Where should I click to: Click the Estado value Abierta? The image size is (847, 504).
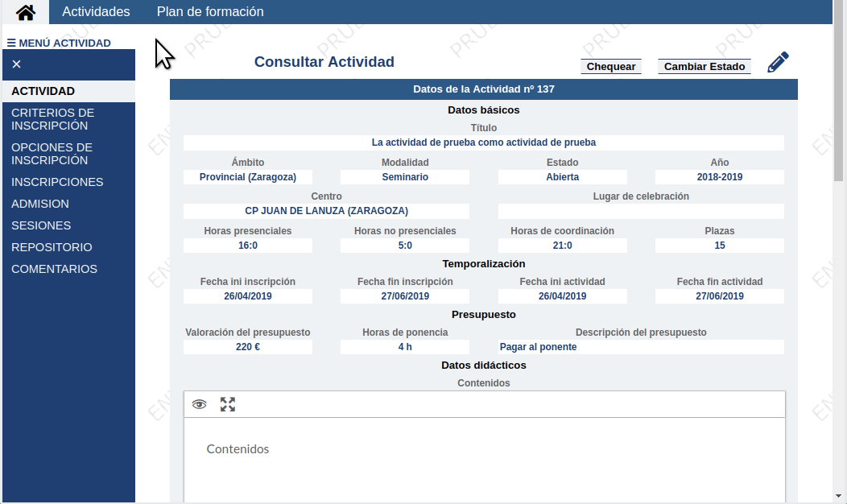point(562,177)
